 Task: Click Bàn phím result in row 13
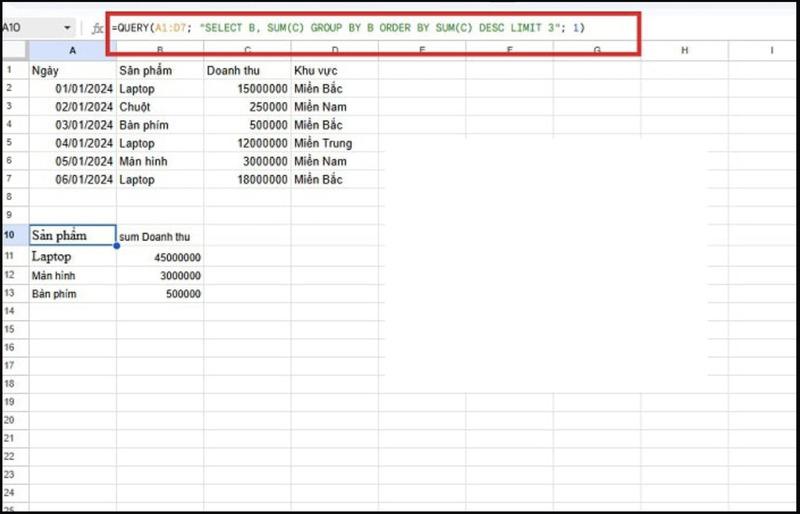click(72, 293)
